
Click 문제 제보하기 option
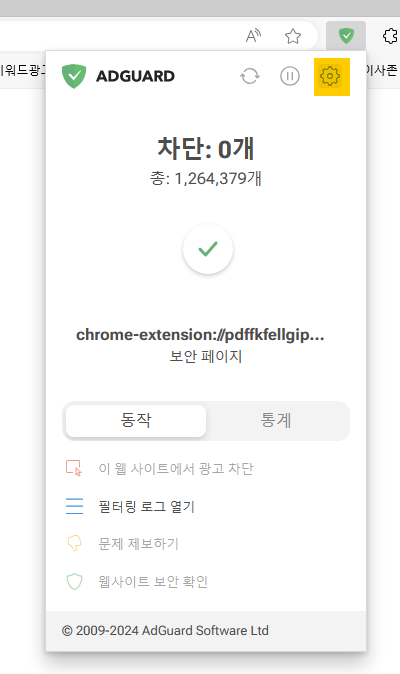pyautogui.click(x=138, y=544)
